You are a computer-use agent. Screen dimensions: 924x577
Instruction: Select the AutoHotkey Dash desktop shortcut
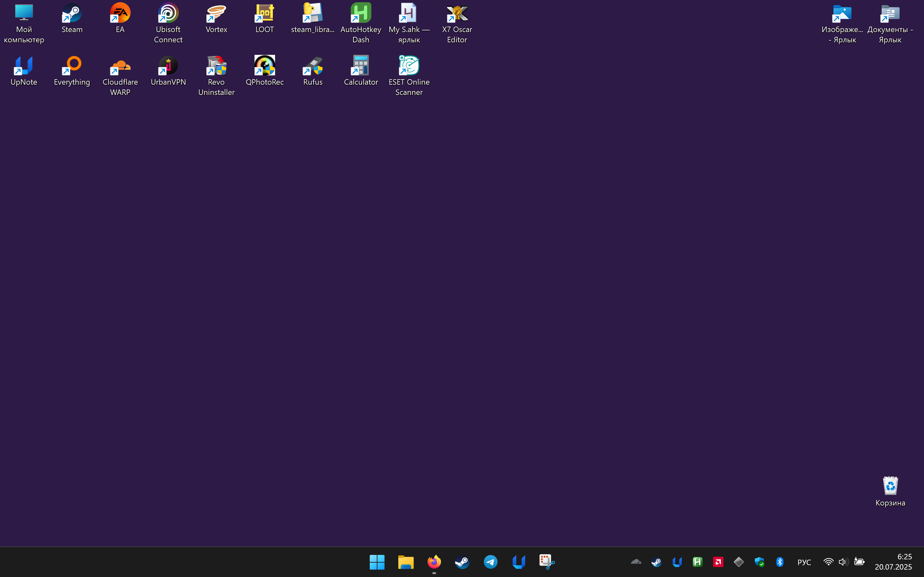[x=361, y=23]
